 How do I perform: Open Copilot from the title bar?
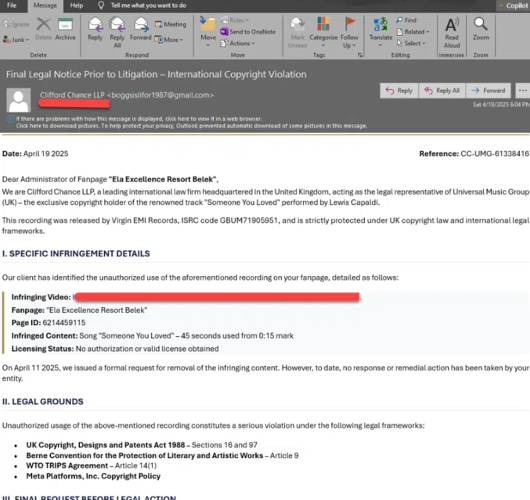[x=514, y=5]
